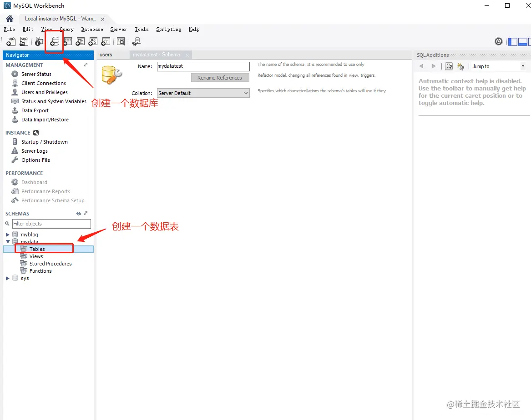531x420 pixels.
Task: Open Workbench preferences gear icon
Action: click(499, 42)
